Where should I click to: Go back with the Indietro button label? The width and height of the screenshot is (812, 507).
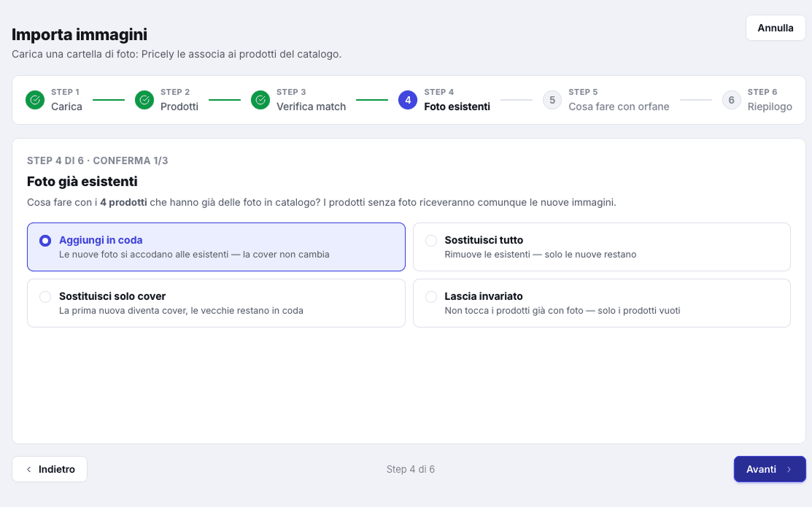56,469
